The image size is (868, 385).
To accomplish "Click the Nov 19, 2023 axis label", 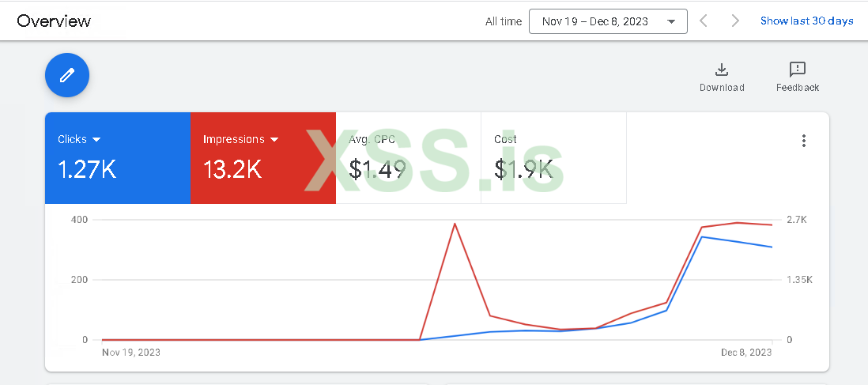I will (131, 353).
